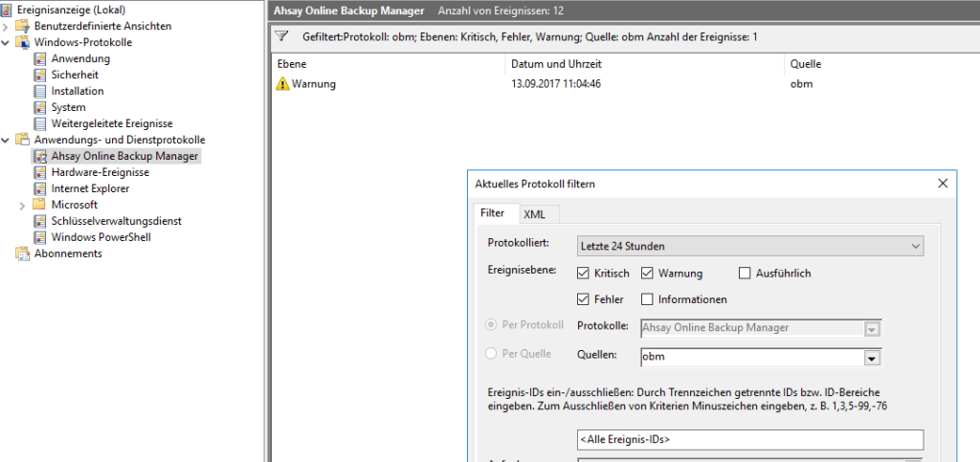Sort by Datum und Uhrzeit column header

[644, 64]
